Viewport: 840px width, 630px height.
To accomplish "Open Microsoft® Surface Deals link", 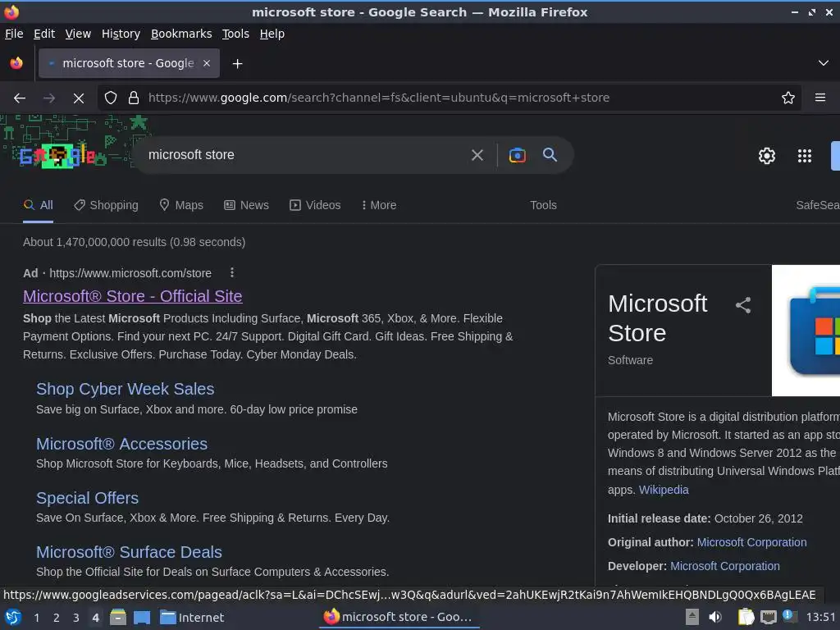I will (x=129, y=552).
